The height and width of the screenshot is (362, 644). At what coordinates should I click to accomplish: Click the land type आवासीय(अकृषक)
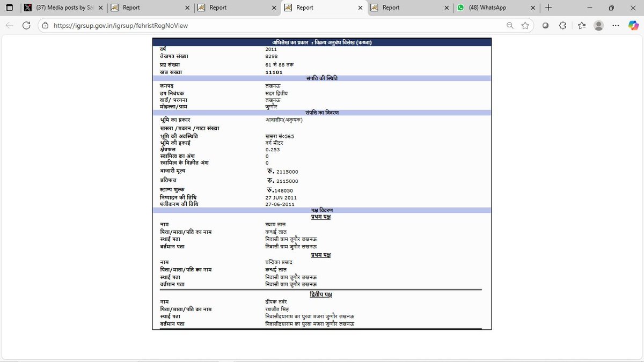[284, 120]
